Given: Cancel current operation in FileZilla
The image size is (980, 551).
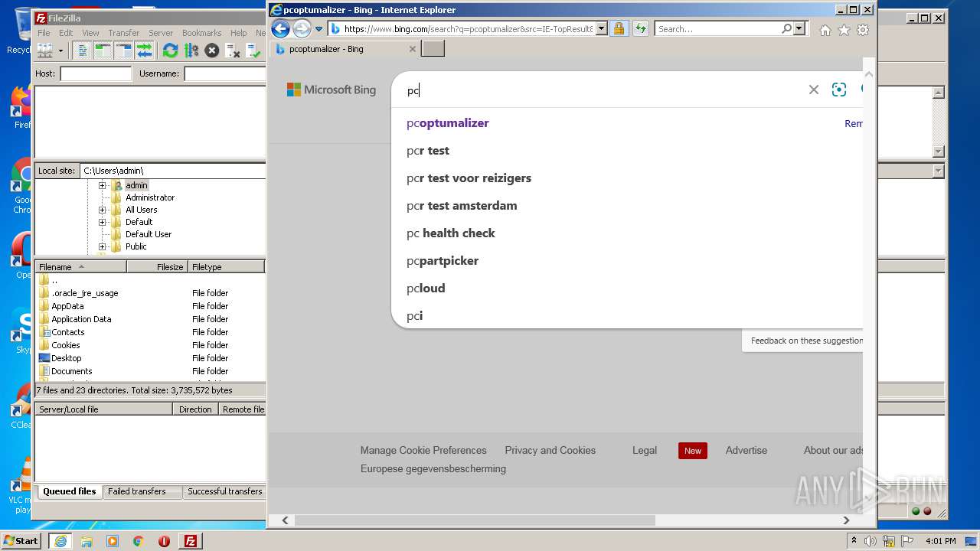Looking at the screenshot, I should [212, 51].
